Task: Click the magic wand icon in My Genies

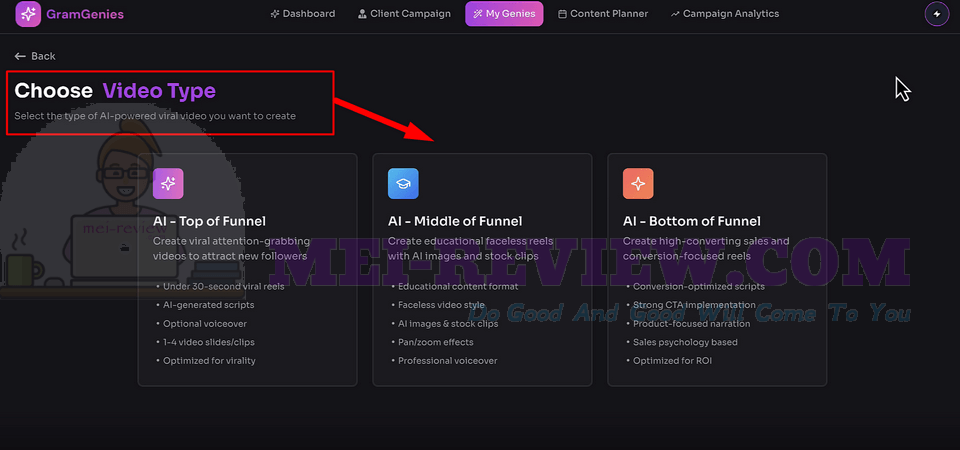Action: click(478, 14)
